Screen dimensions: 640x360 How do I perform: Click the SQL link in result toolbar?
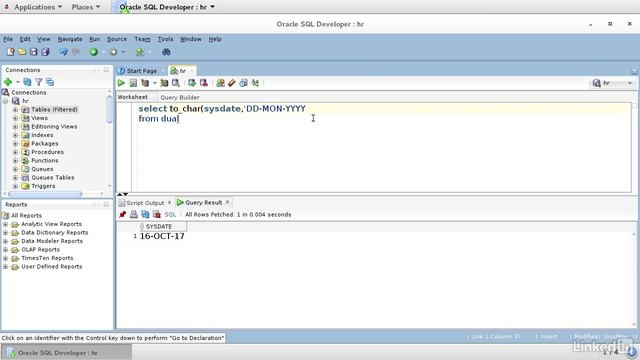170,214
